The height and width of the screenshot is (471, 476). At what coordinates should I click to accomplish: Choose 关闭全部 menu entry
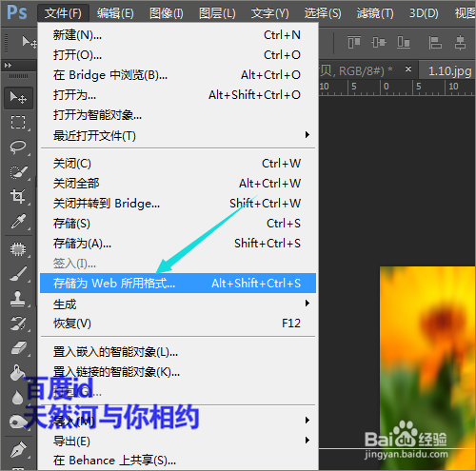(x=178, y=184)
